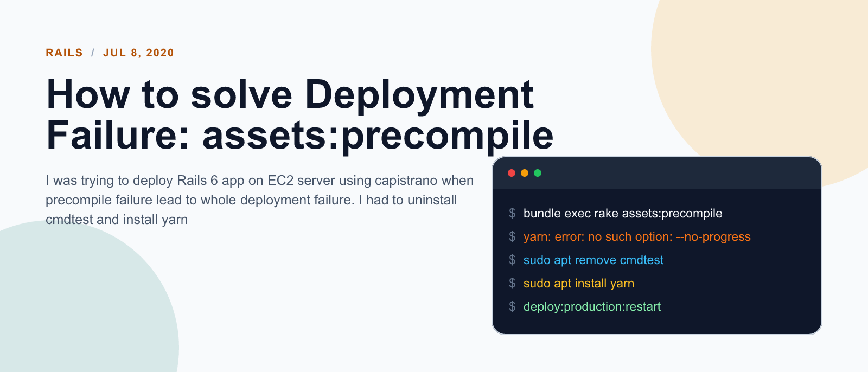
Task: Click the yellow dot in terminal header
Action: pyautogui.click(x=524, y=173)
